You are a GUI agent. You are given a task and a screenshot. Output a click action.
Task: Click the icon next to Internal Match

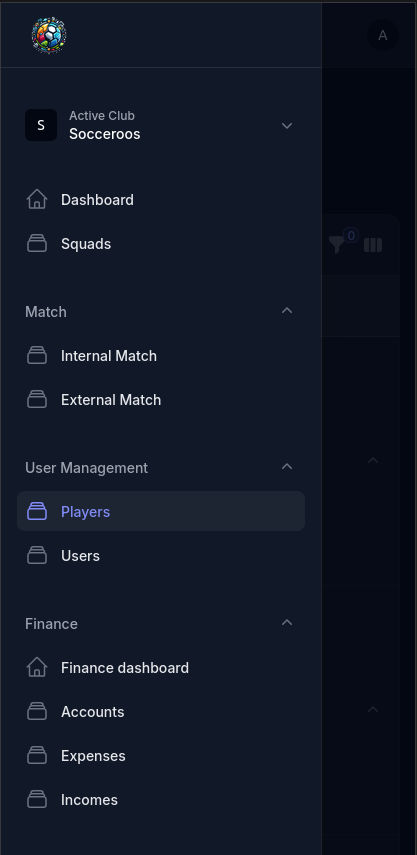pos(37,356)
